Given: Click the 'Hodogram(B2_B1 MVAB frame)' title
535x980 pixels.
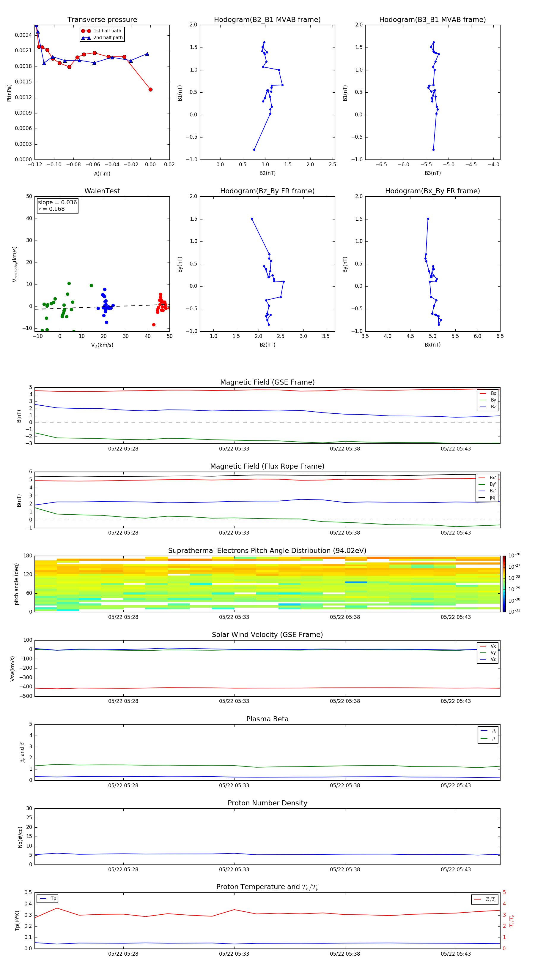Looking at the screenshot, I should (267, 19).
